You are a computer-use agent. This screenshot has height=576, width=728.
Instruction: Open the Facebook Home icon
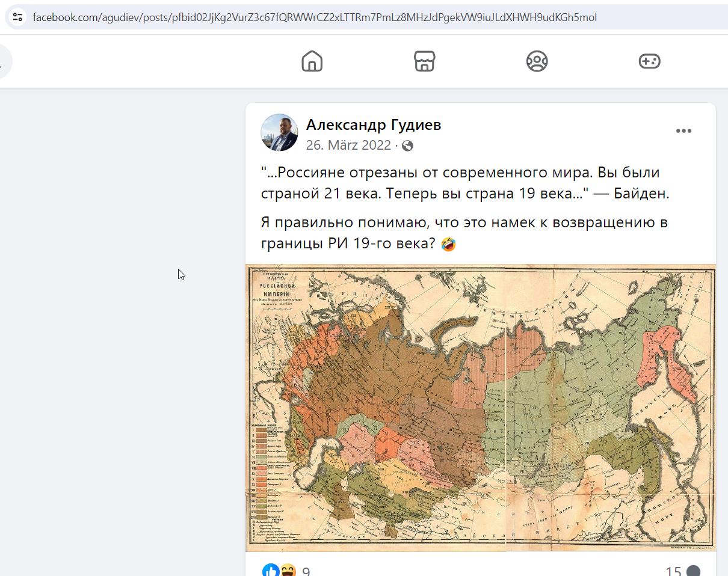[x=312, y=61]
